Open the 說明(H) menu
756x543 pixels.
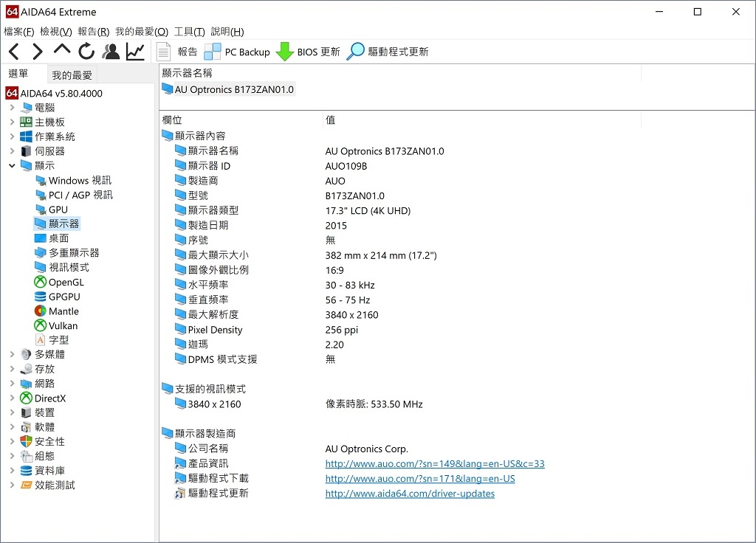click(227, 32)
